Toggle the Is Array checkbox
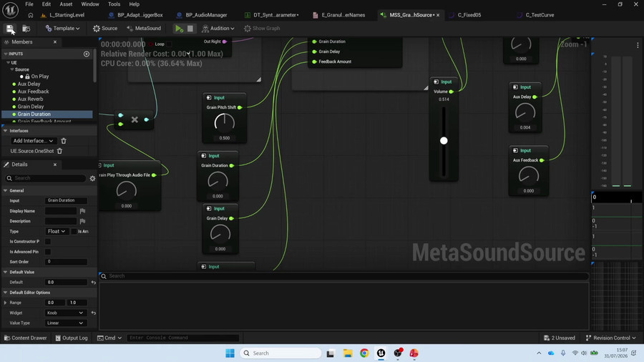This screenshot has width=644, height=362. click(x=74, y=232)
